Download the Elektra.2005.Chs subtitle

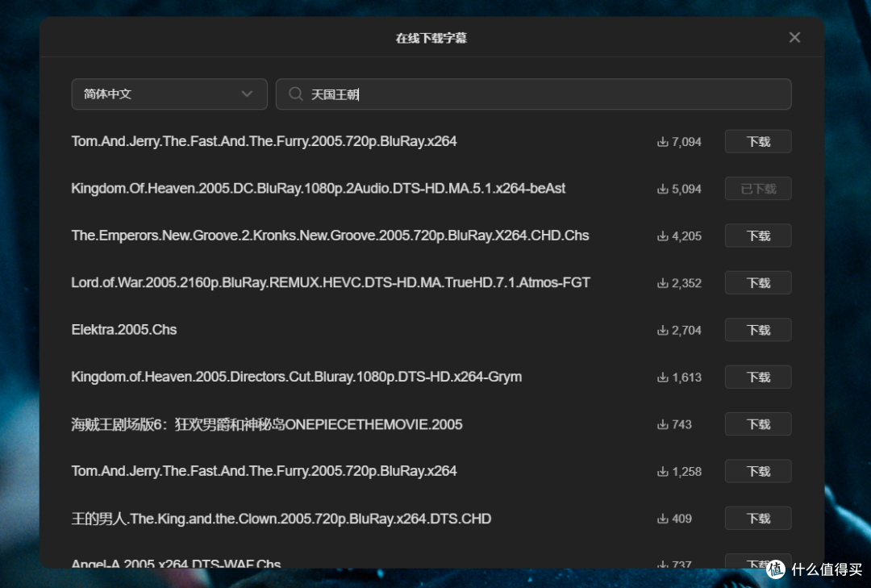(757, 330)
